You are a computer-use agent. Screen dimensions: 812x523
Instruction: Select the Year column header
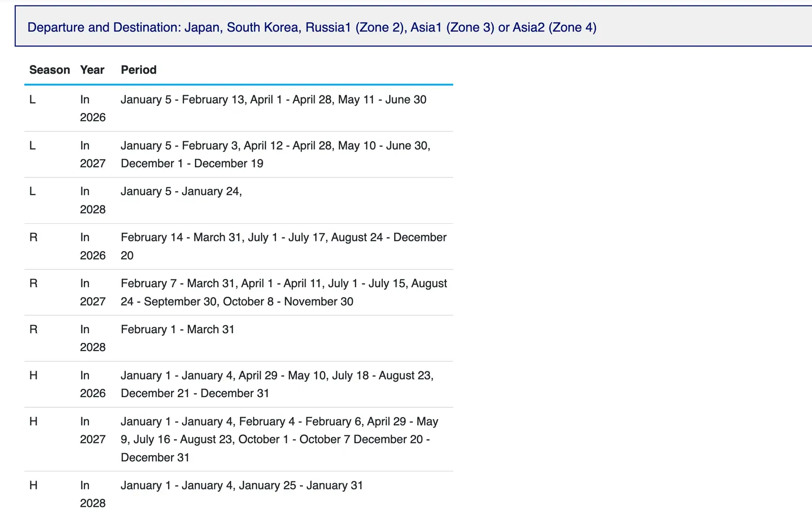tap(92, 70)
